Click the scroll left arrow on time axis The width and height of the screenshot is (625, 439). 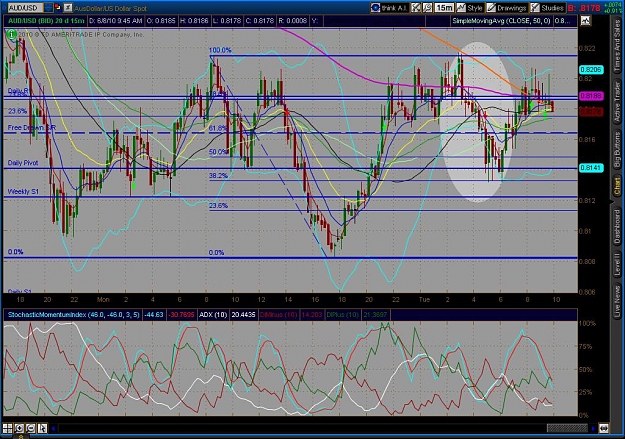[x=53, y=429]
